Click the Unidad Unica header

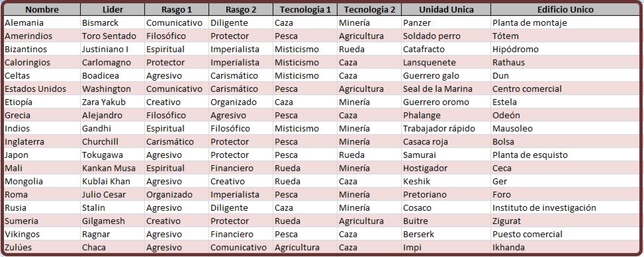[446, 9]
